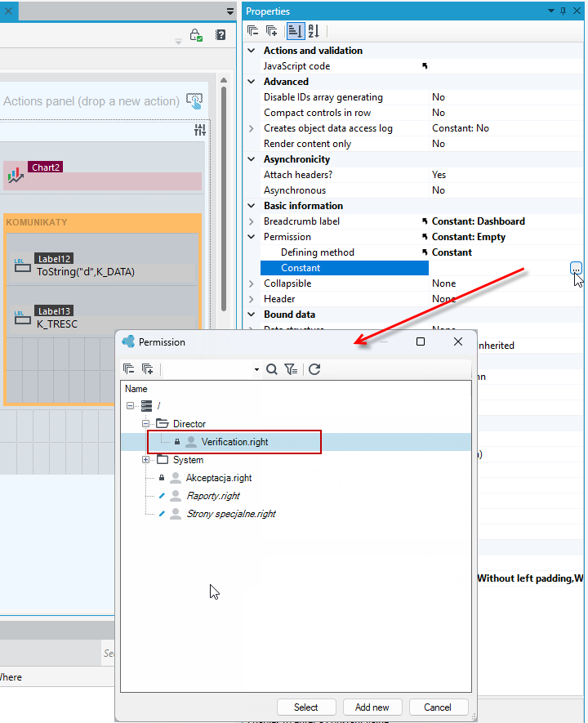Viewport: 588px width, 723px height.
Task: Expand the Collapsible property
Action: tap(252, 283)
